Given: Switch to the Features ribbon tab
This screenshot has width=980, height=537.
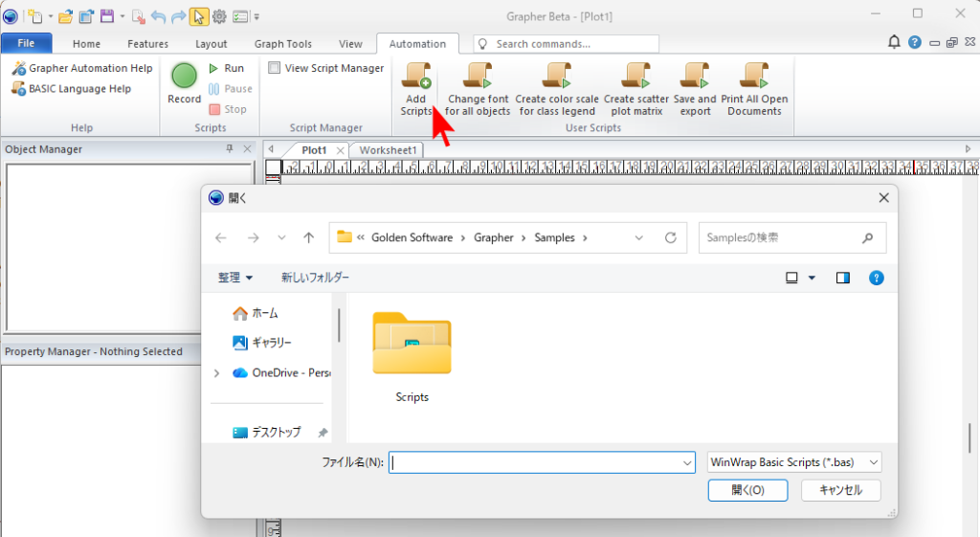Looking at the screenshot, I should click(147, 44).
